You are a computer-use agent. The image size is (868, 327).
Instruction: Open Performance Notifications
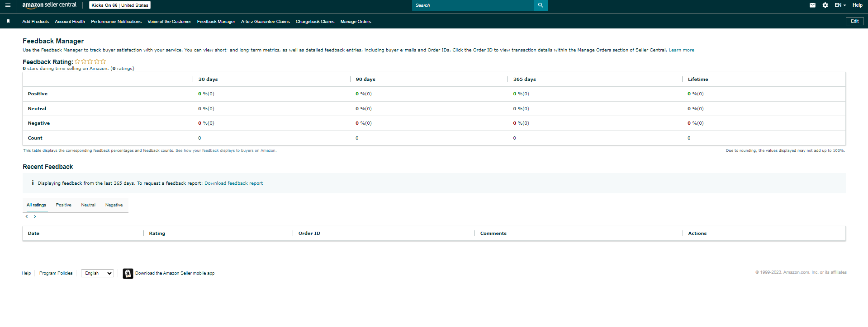[x=116, y=22]
